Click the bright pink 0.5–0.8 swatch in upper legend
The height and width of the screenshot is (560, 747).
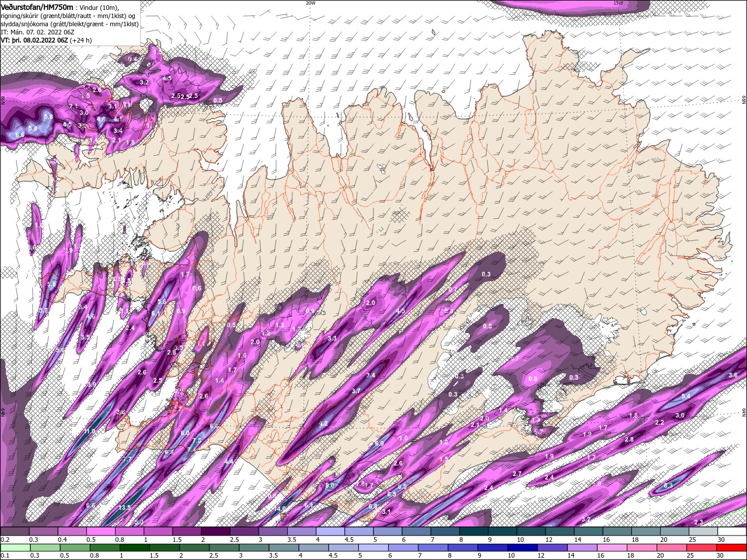click(100, 531)
